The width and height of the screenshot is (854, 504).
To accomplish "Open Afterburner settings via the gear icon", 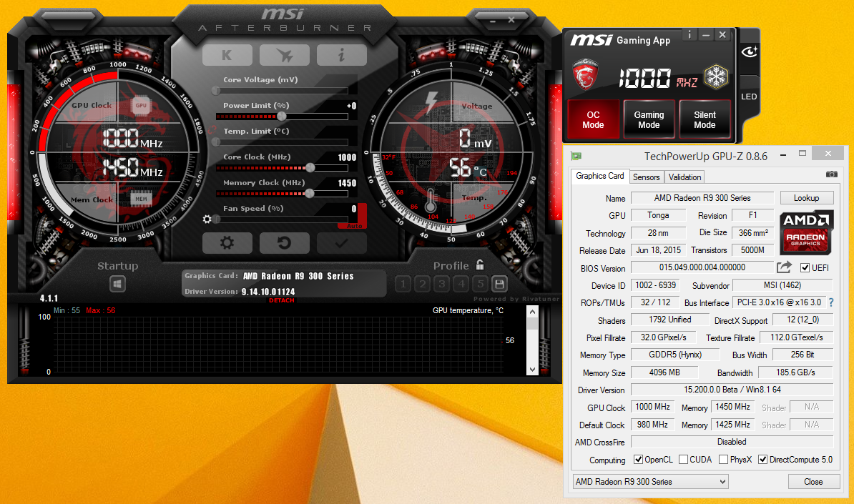I will (227, 243).
